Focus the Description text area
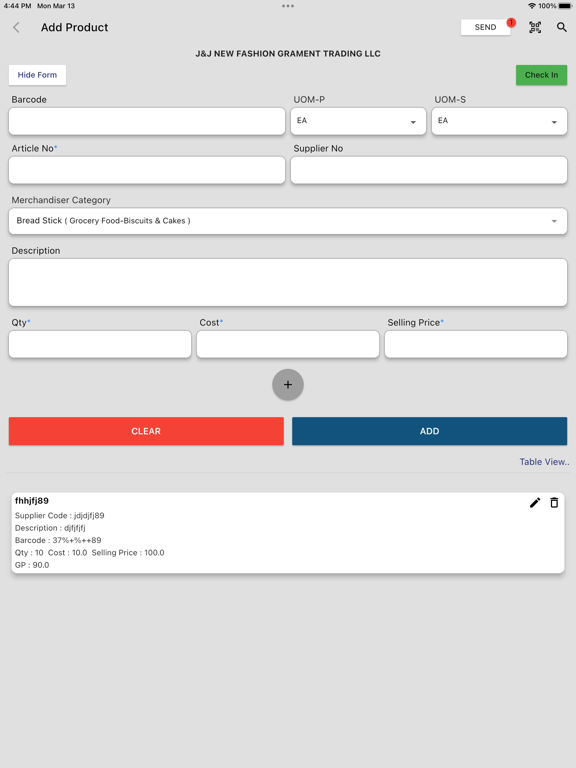The image size is (576, 768). (x=288, y=283)
